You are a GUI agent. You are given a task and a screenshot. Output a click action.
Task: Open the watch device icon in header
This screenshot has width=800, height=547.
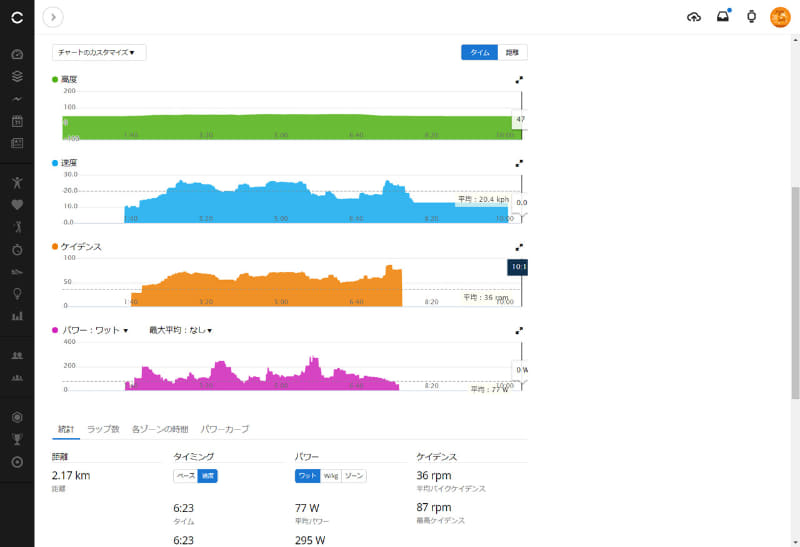coord(752,17)
